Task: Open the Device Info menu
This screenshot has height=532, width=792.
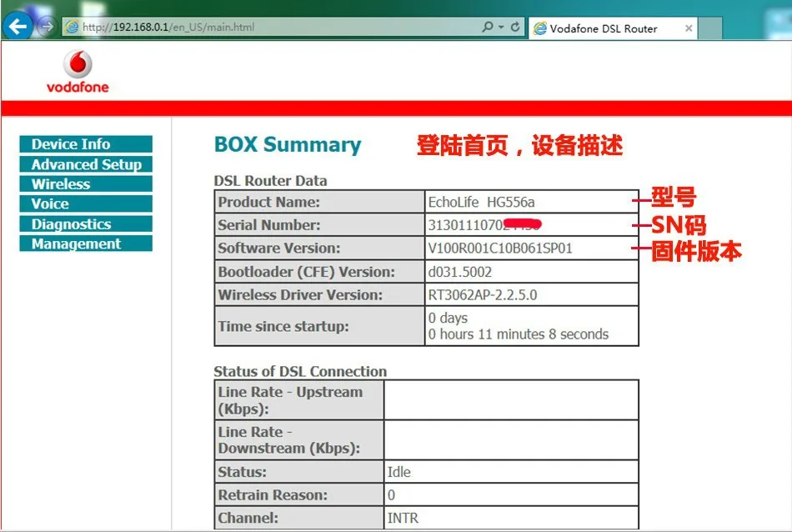Action: click(86, 144)
